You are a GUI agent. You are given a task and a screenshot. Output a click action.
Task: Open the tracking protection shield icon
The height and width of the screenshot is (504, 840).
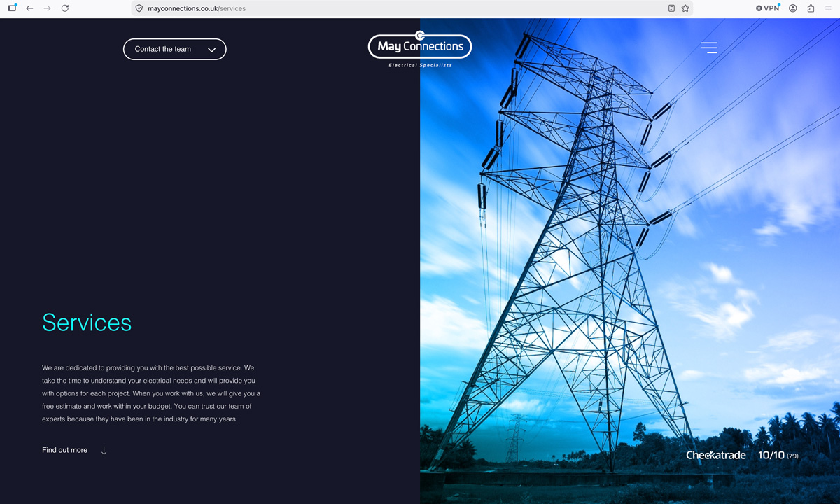click(x=139, y=8)
